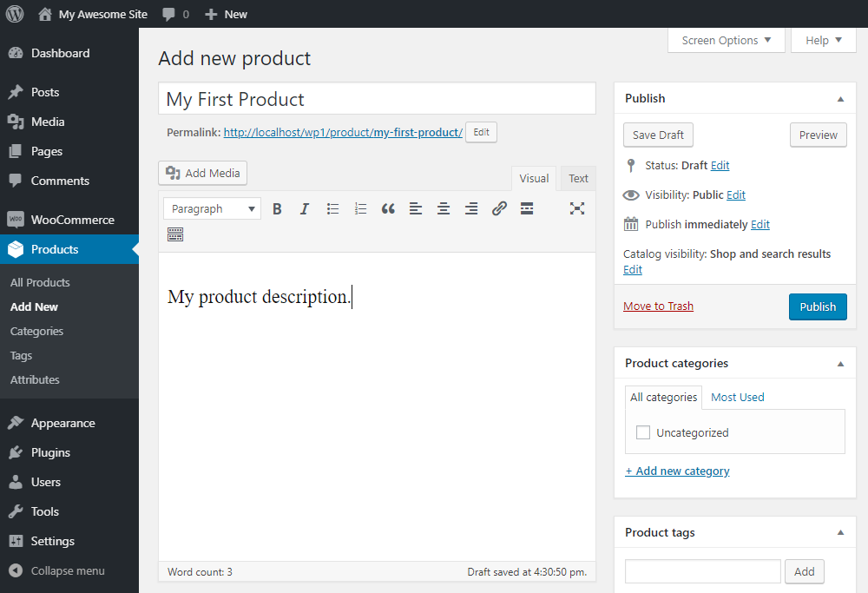
Task: Edit the Visibility setting link
Action: click(736, 194)
